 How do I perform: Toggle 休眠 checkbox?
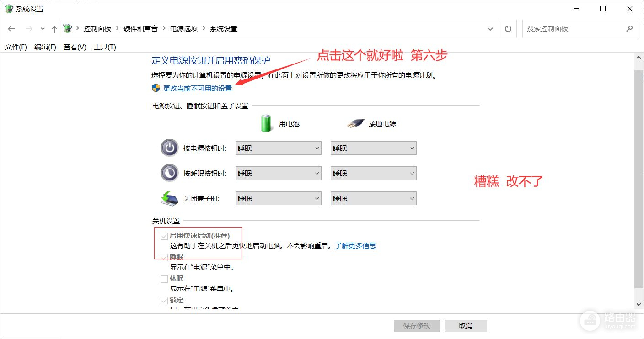pyautogui.click(x=164, y=279)
